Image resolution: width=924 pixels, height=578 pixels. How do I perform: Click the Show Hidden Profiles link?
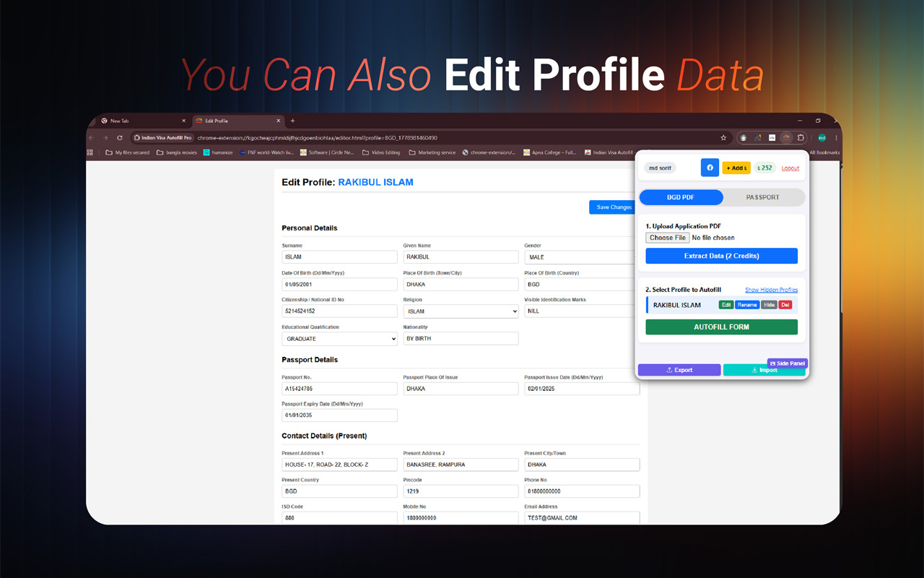click(x=771, y=290)
